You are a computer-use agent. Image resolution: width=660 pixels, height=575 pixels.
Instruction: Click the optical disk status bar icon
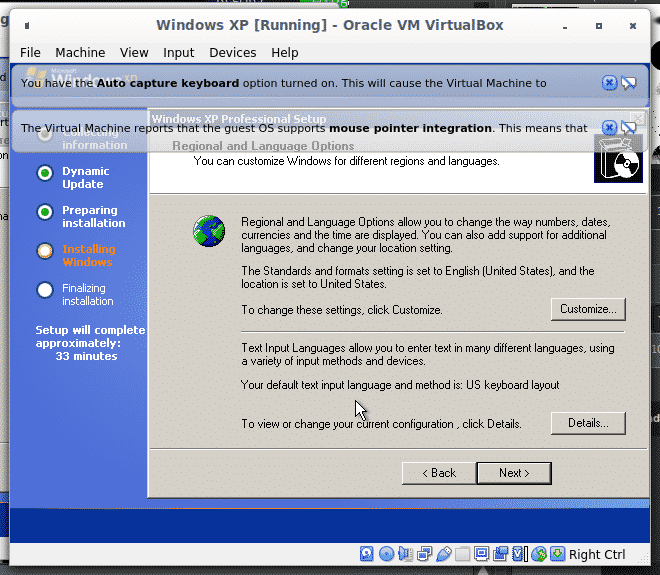pyautogui.click(x=386, y=554)
